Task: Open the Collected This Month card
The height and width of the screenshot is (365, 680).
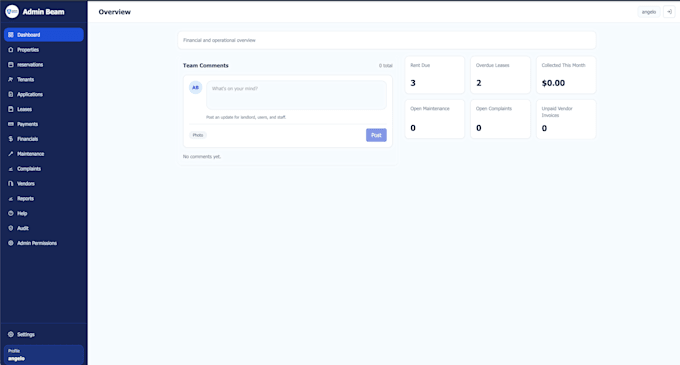Action: click(566, 75)
